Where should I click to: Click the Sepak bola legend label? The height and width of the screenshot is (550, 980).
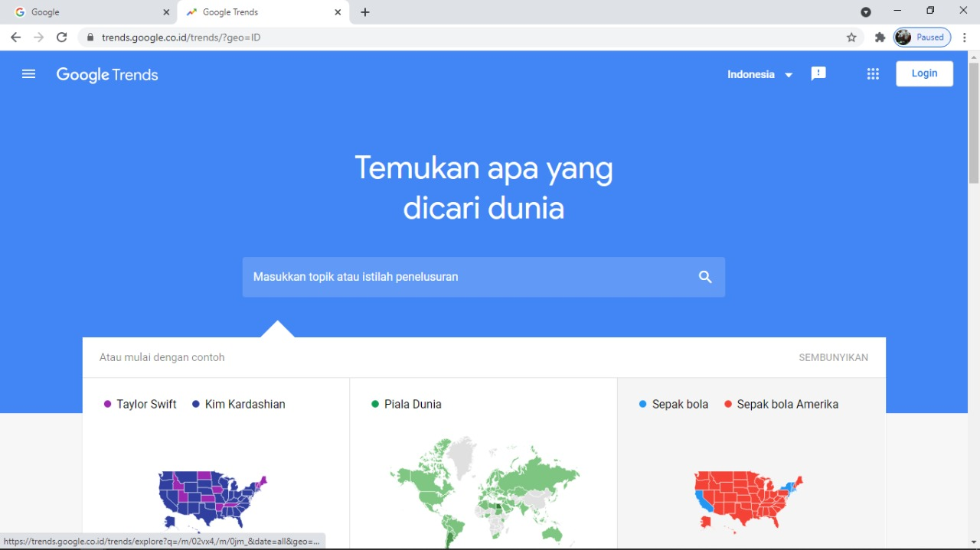point(680,404)
